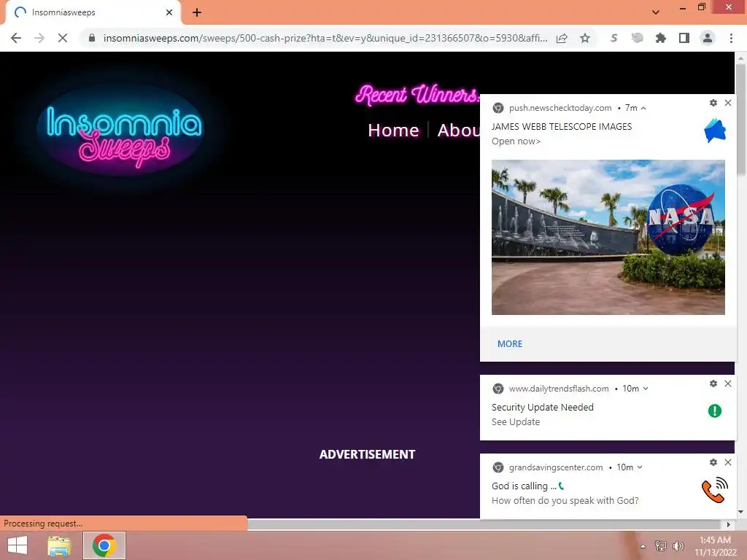Open the About menu link
This screenshot has height=560, width=747.
pyautogui.click(x=458, y=130)
